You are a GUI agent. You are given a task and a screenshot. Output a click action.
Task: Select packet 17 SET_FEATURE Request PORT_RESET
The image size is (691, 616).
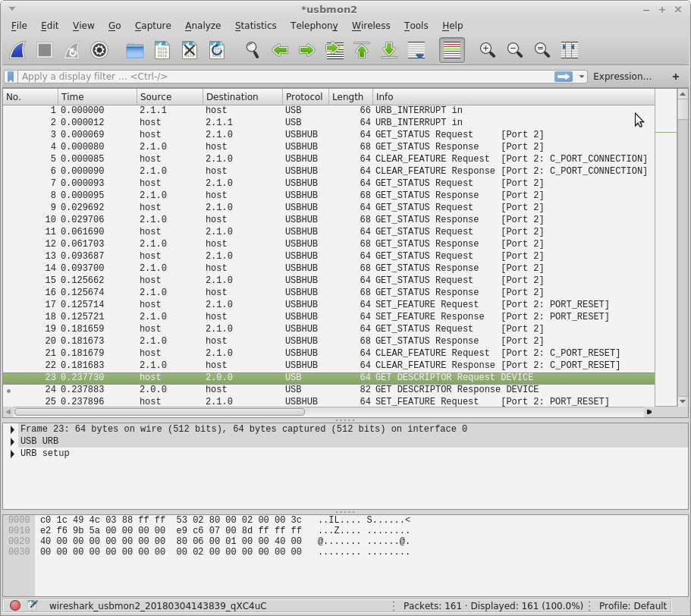pyautogui.click(x=328, y=304)
